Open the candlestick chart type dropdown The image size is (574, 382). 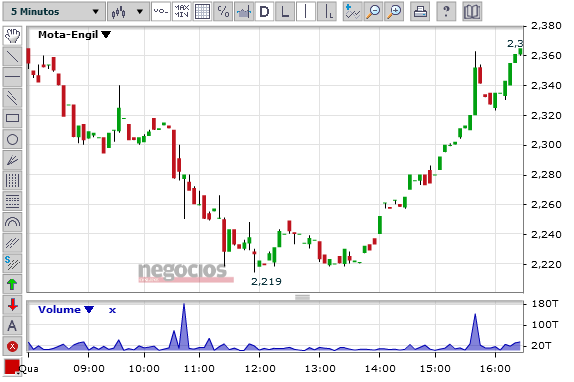(128, 12)
